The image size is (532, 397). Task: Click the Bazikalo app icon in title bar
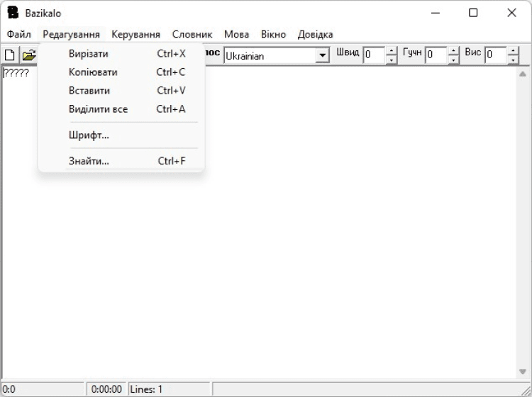click(x=13, y=13)
